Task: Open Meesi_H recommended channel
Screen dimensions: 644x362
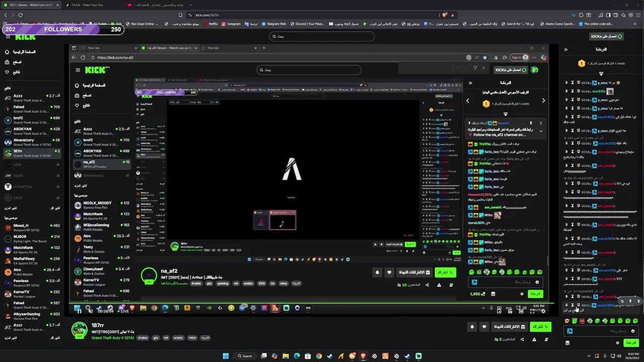Action: (33, 227)
